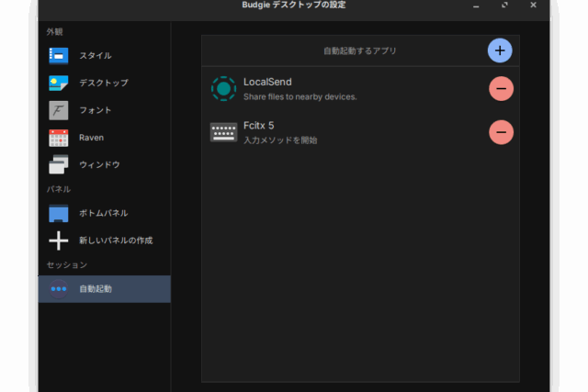Open the ウィンドウ label
This screenshot has width=588, height=392.
click(x=100, y=164)
